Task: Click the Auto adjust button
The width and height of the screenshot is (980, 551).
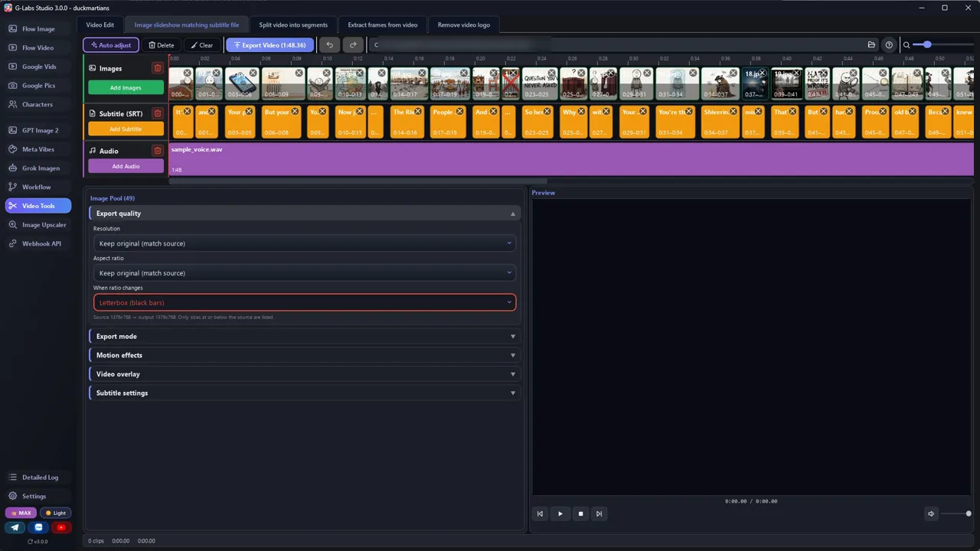Action: point(111,45)
